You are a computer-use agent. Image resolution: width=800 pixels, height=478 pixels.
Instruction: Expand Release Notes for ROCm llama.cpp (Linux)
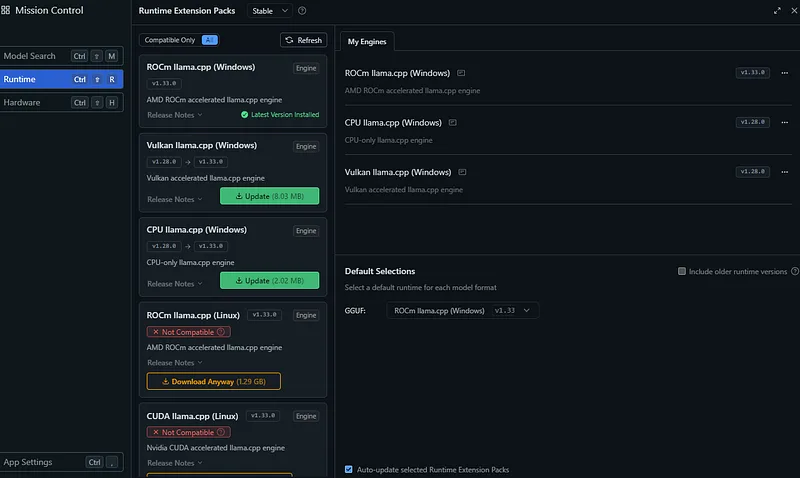click(x=174, y=363)
